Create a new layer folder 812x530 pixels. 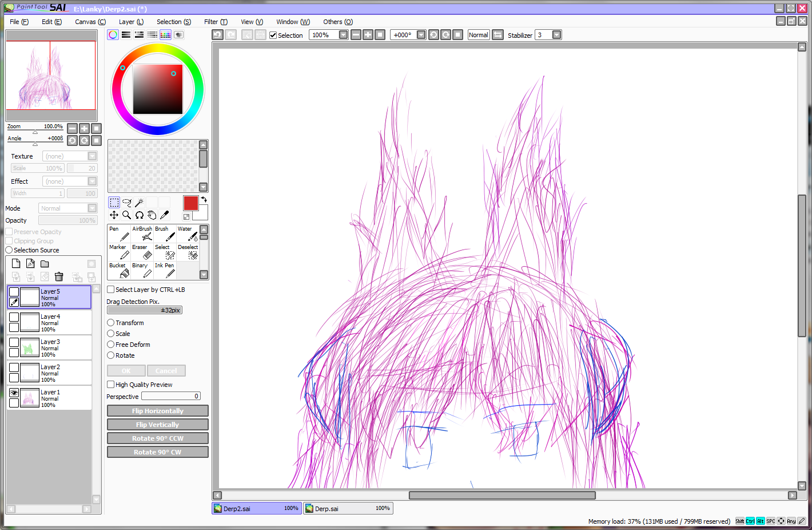[x=45, y=263]
